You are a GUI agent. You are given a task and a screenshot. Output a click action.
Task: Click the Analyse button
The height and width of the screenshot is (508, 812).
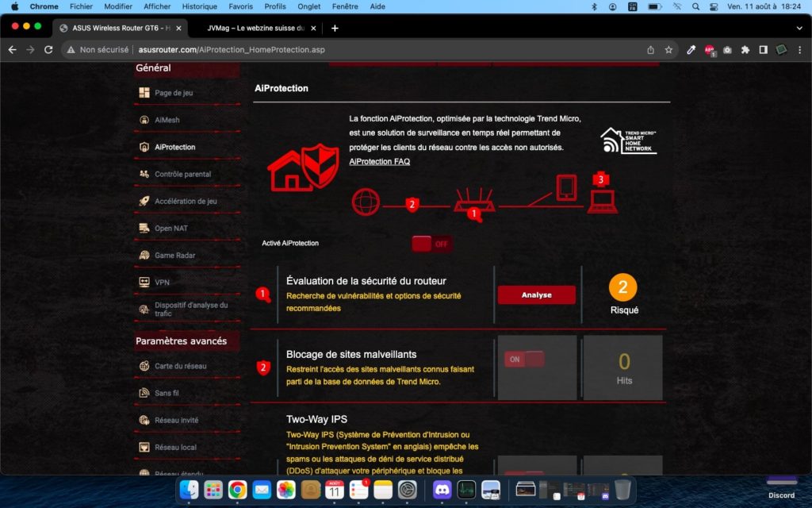pos(537,295)
